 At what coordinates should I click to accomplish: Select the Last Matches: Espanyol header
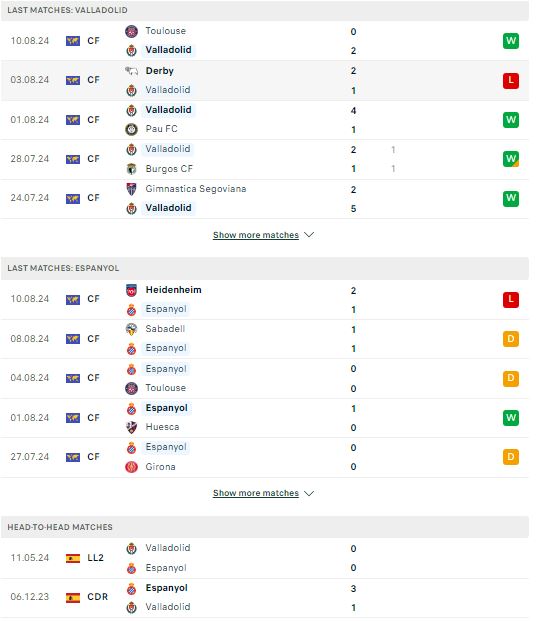click(x=265, y=268)
